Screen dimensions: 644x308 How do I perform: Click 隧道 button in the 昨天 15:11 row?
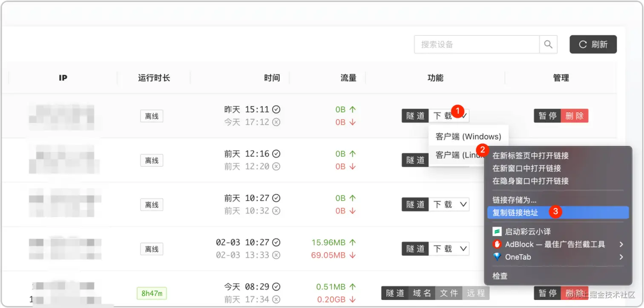[x=415, y=115]
